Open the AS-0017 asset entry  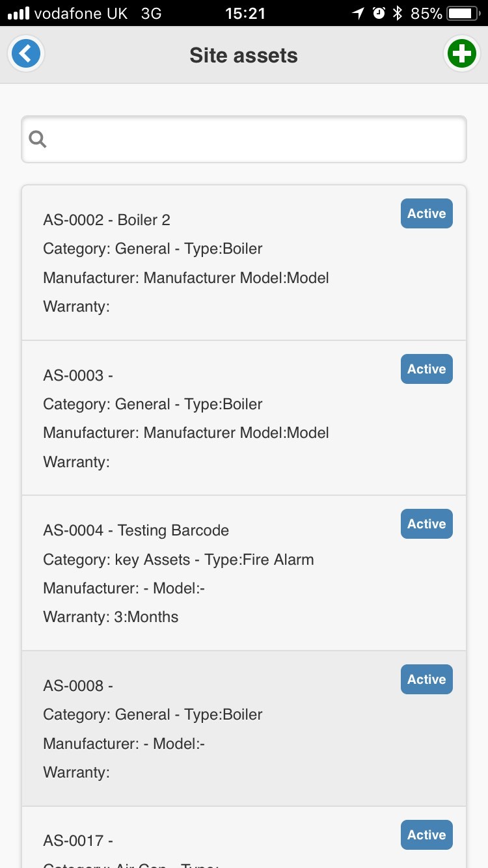[x=244, y=837]
